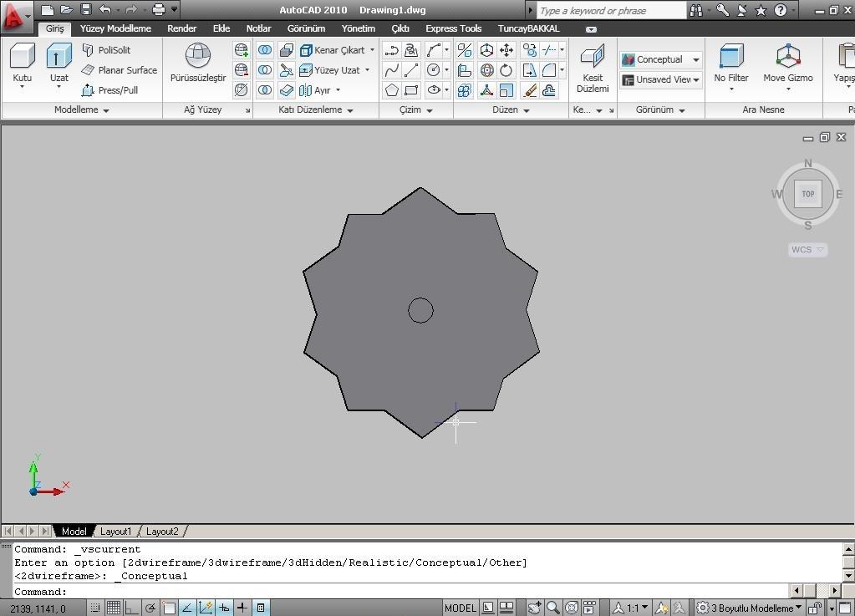Viewport: 855px width, 616px height.
Task: Open the 3 Boyutlu Modelleme workspace dropdown
Action: (746, 607)
